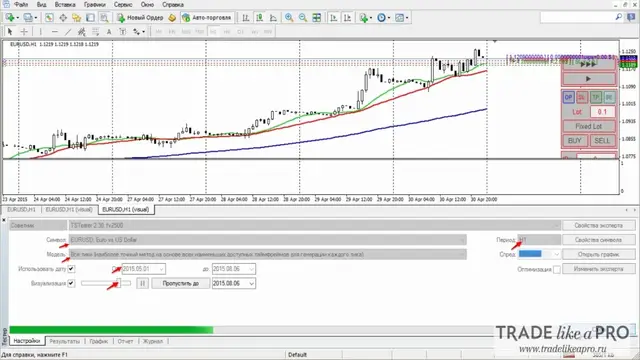Click the BUY button
The image size is (640, 360).
575,140
